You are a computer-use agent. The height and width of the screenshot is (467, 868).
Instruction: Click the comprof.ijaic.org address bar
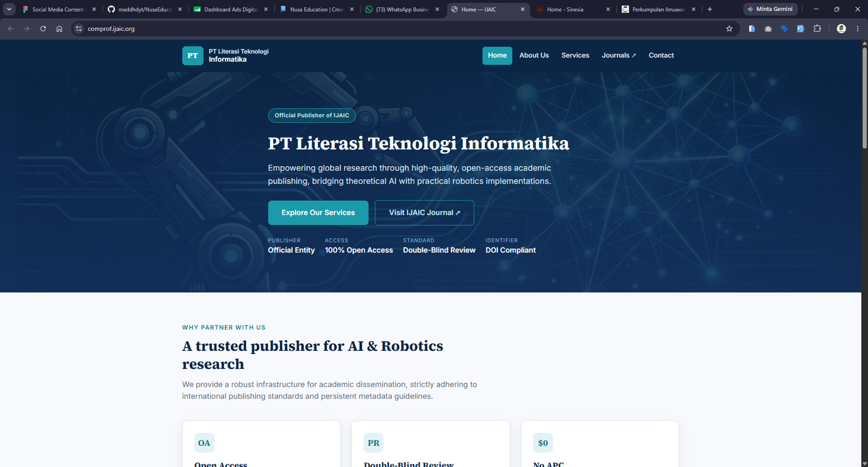tap(404, 29)
